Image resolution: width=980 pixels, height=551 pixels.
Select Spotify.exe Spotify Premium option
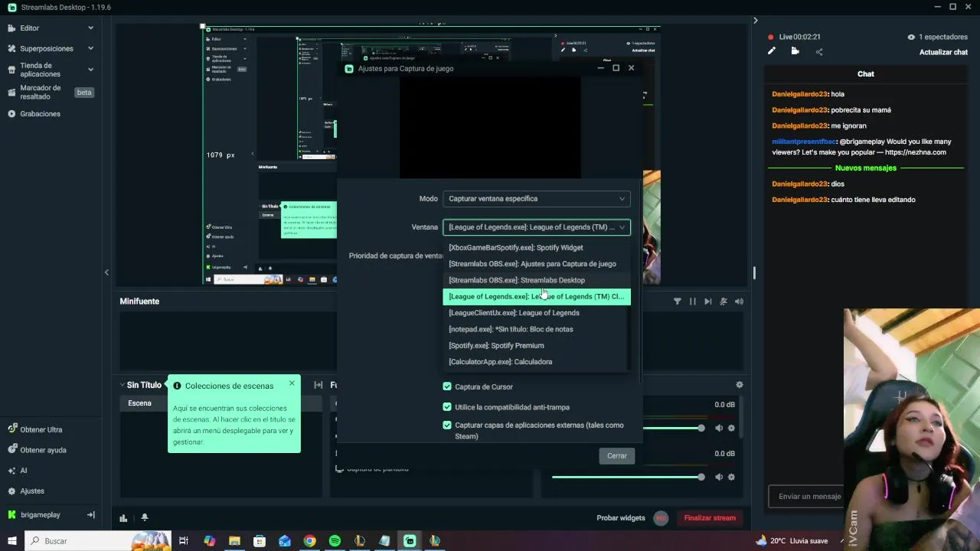536,346
